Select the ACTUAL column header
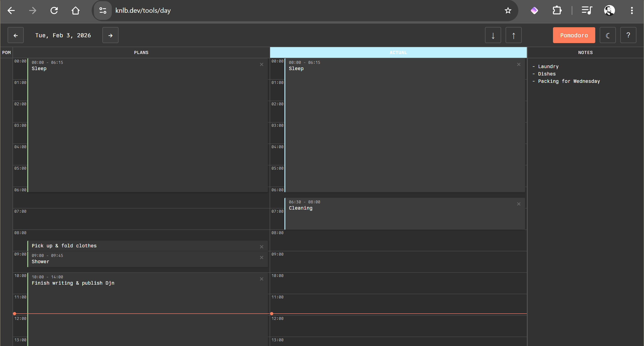This screenshot has width=644, height=346. pyautogui.click(x=398, y=52)
